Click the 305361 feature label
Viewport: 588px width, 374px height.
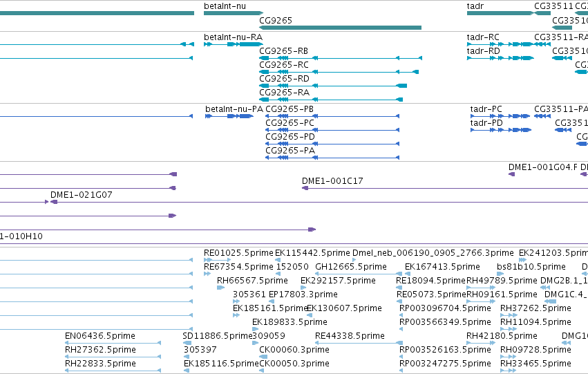coord(249,295)
